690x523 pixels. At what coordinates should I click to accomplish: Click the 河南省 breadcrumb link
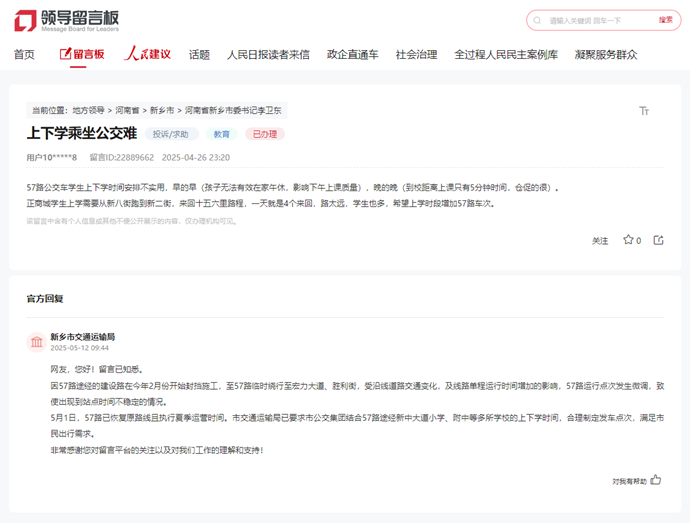[x=127, y=110]
